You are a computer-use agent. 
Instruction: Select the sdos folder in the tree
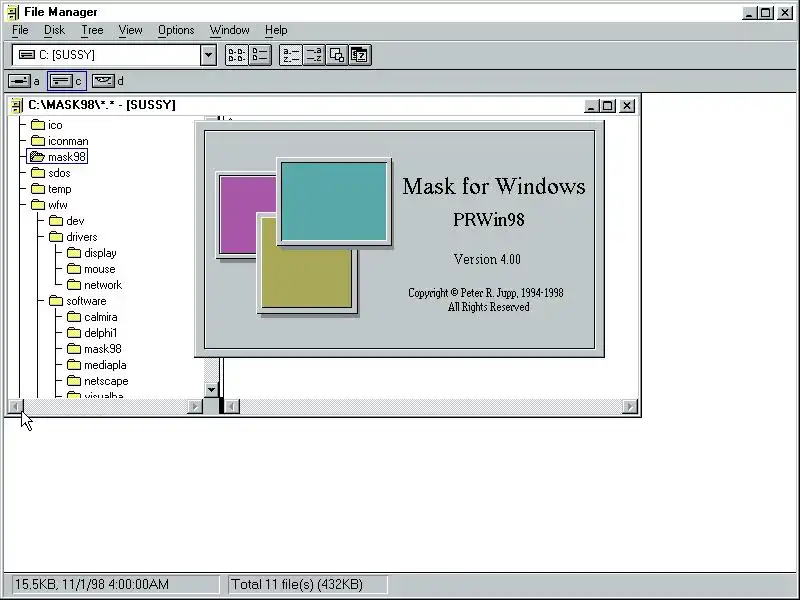pyautogui.click(x=51, y=173)
